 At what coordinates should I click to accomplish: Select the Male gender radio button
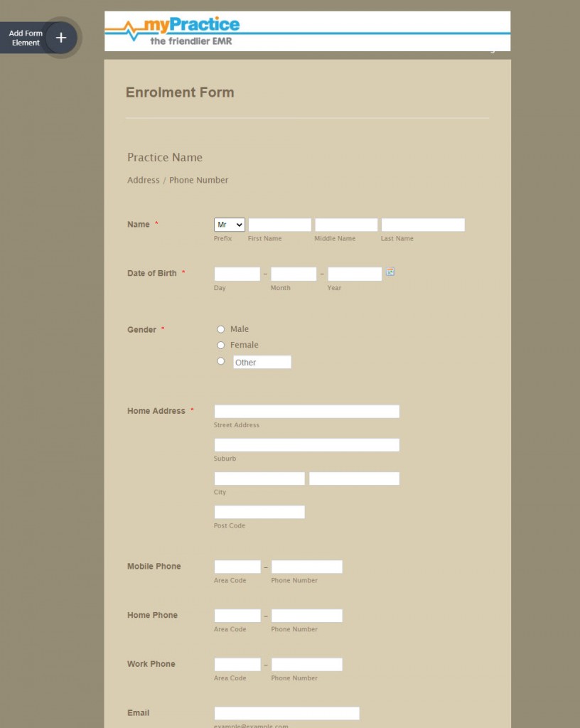coord(221,329)
